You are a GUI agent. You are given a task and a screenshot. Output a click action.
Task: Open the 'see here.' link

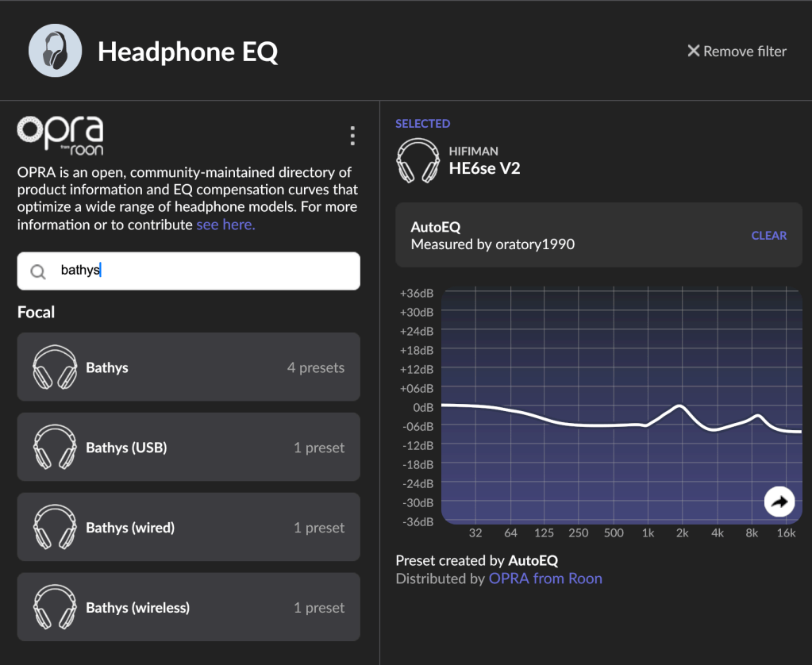point(225,225)
